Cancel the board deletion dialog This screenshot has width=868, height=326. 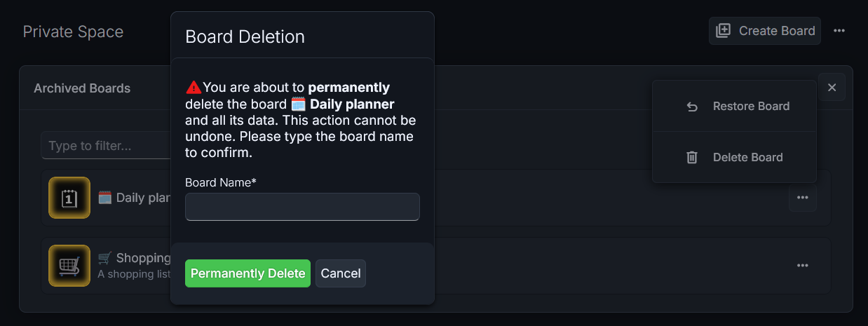[341, 273]
